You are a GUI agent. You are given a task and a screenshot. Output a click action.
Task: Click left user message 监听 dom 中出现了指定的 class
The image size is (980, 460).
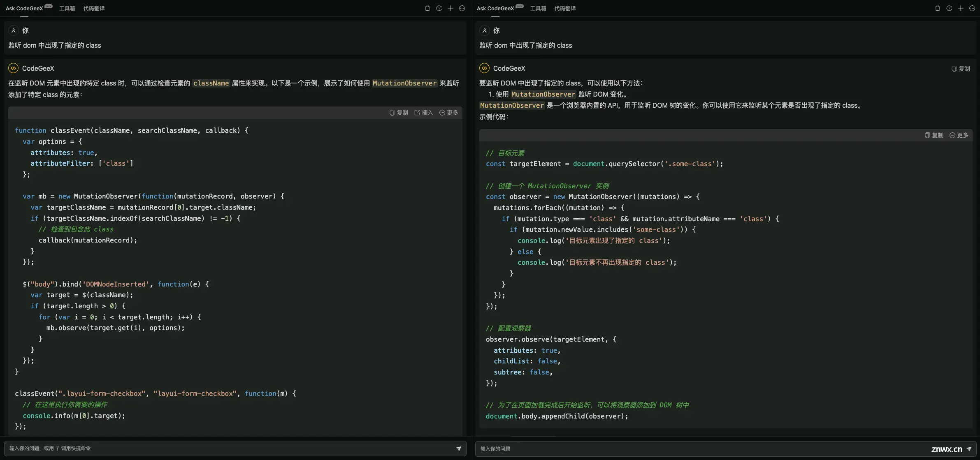click(55, 45)
